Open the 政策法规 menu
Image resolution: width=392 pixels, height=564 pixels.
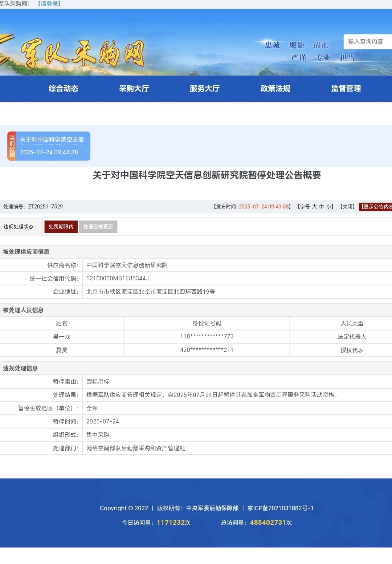[275, 89]
